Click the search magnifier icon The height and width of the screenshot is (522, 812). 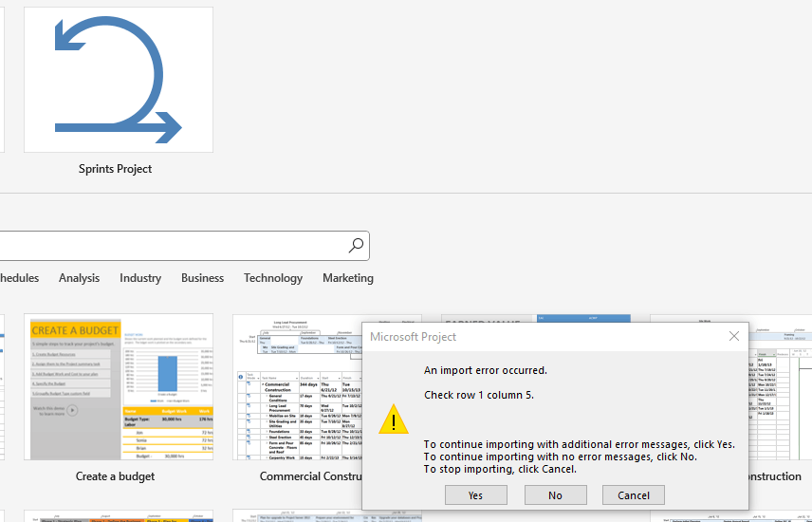click(356, 245)
